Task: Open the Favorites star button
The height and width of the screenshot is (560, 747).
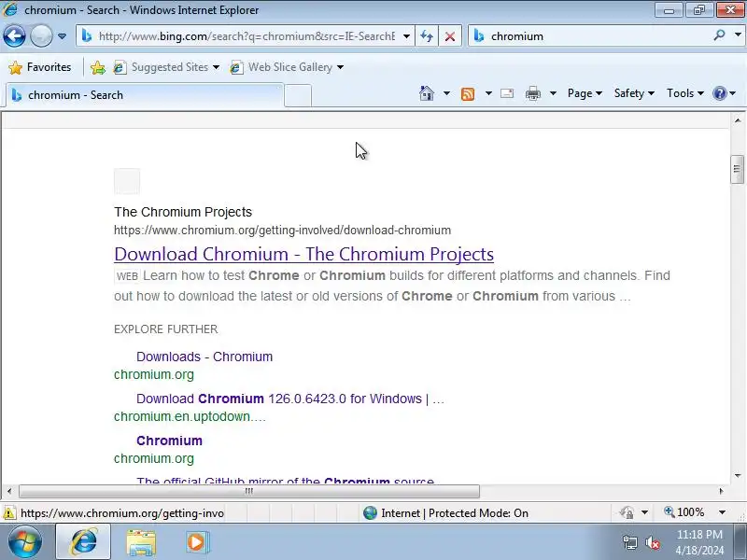Action: pos(40,67)
